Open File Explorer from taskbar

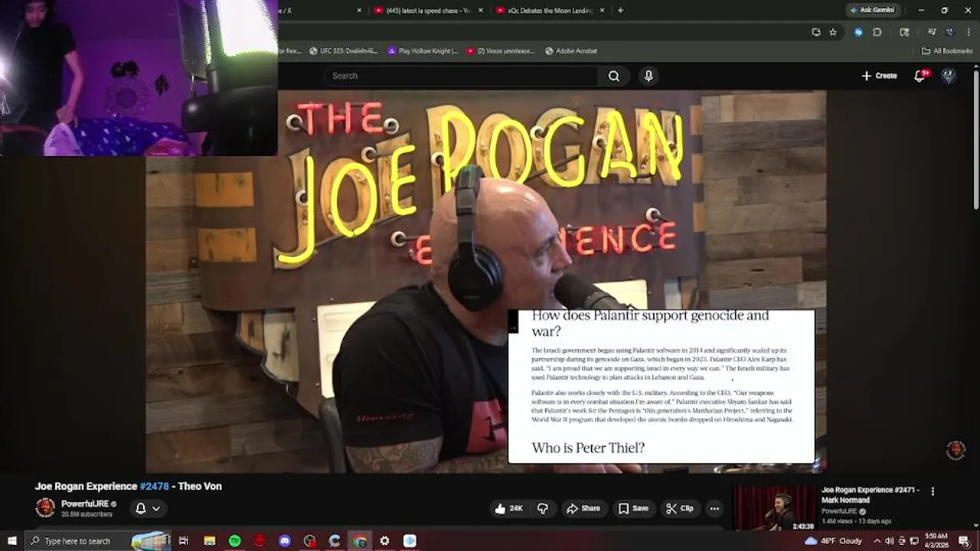click(209, 541)
